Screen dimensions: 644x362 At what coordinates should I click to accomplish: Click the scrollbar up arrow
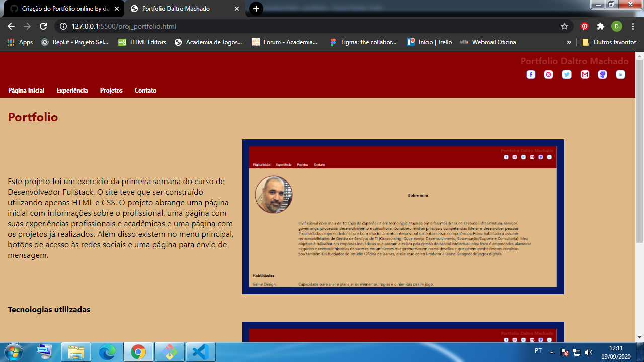(639, 56)
